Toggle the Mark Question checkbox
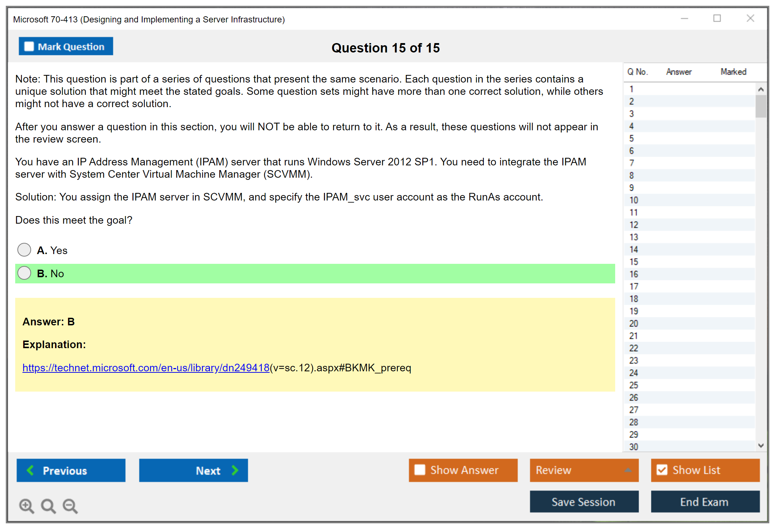Image resolution: width=778 pixels, height=532 pixels. tap(29, 46)
